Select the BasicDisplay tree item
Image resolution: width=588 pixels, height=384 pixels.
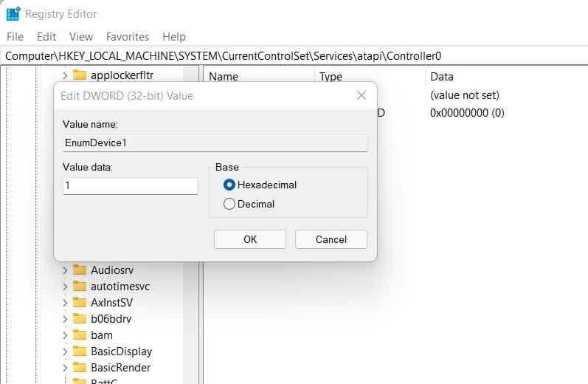(x=122, y=352)
